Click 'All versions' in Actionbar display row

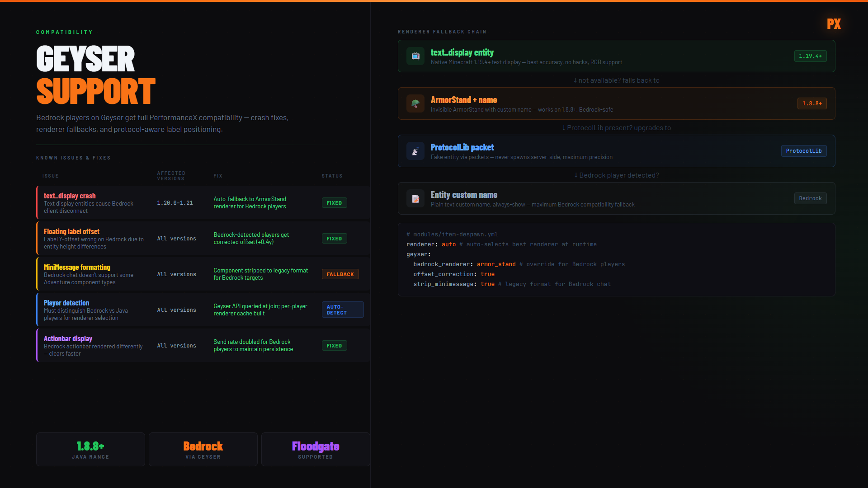pyautogui.click(x=177, y=346)
